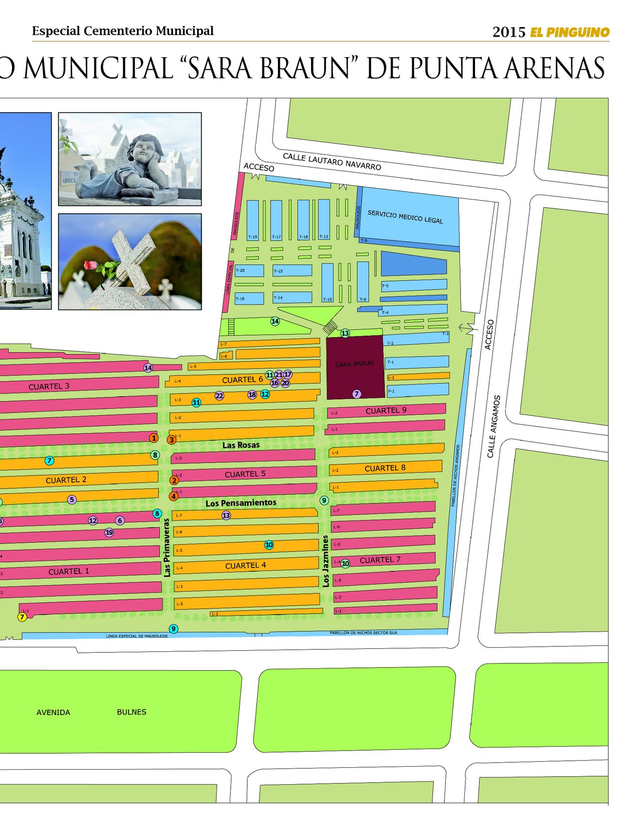The width and height of the screenshot is (642, 840).
Task: Select purple marker 5 below Cuartel 2
Action: 72,499
